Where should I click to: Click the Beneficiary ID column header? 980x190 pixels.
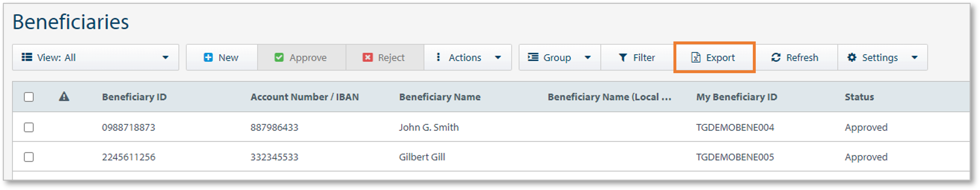pos(134,97)
